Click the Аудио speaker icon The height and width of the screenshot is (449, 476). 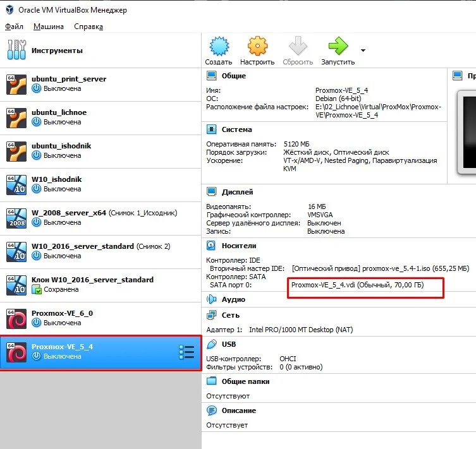(x=212, y=299)
